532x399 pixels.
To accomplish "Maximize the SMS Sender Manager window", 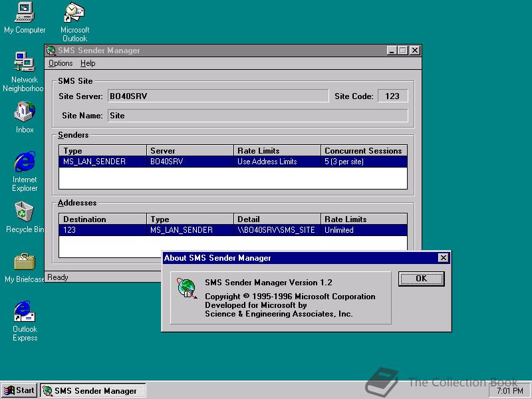I will pos(402,51).
